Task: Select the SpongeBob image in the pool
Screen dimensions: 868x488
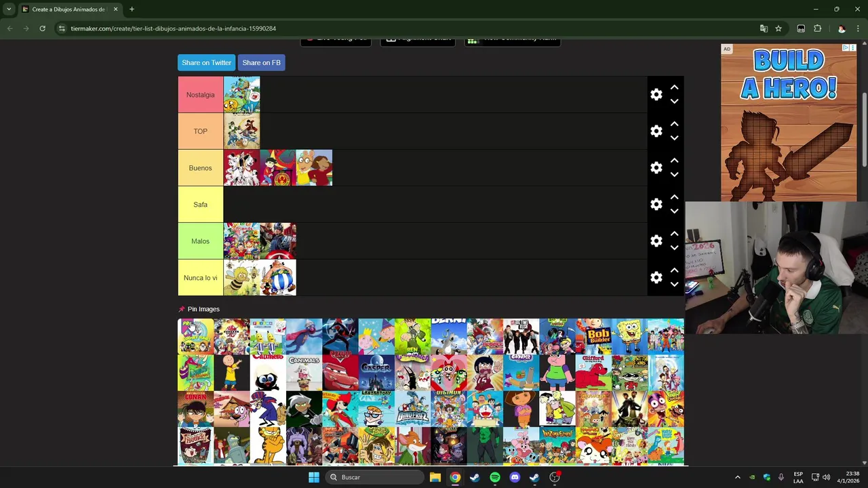Action: click(630, 336)
